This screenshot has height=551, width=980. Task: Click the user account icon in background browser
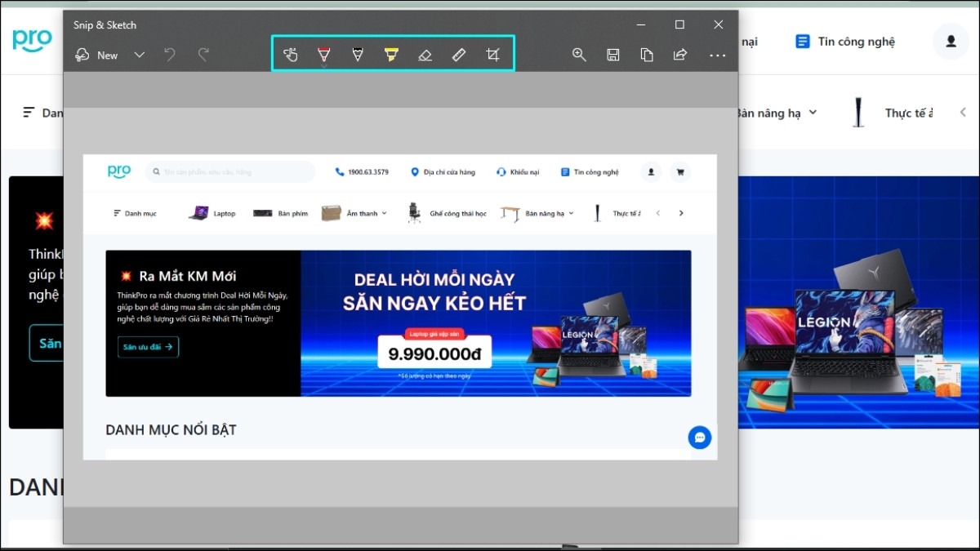pyautogui.click(x=951, y=41)
